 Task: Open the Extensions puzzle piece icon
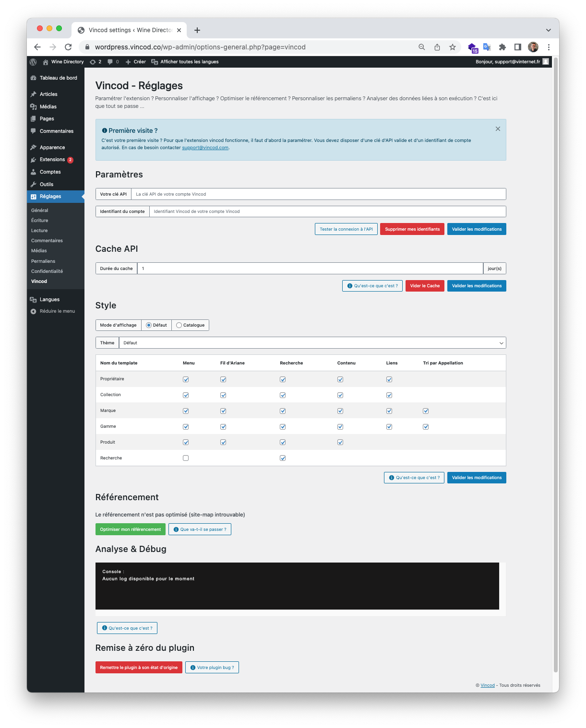pyautogui.click(x=502, y=47)
